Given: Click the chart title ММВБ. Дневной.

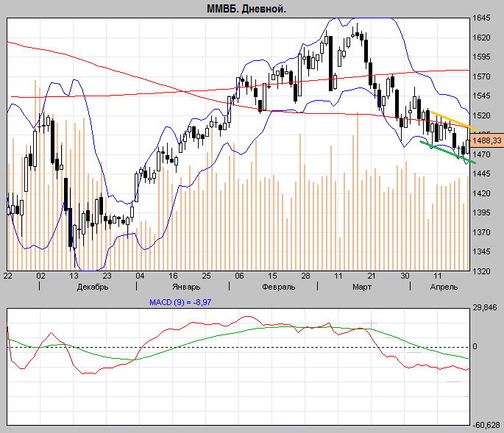Looking at the screenshot, I should click(246, 9).
